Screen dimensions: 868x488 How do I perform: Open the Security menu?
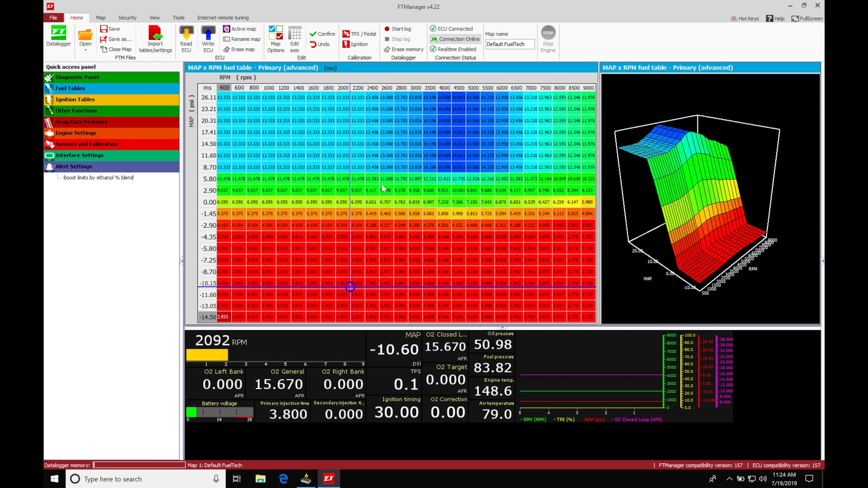tap(127, 18)
